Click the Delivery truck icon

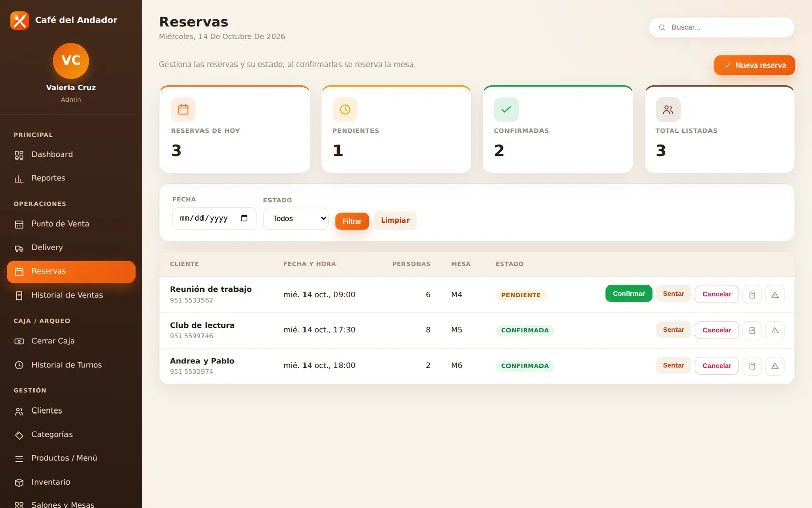pos(19,248)
